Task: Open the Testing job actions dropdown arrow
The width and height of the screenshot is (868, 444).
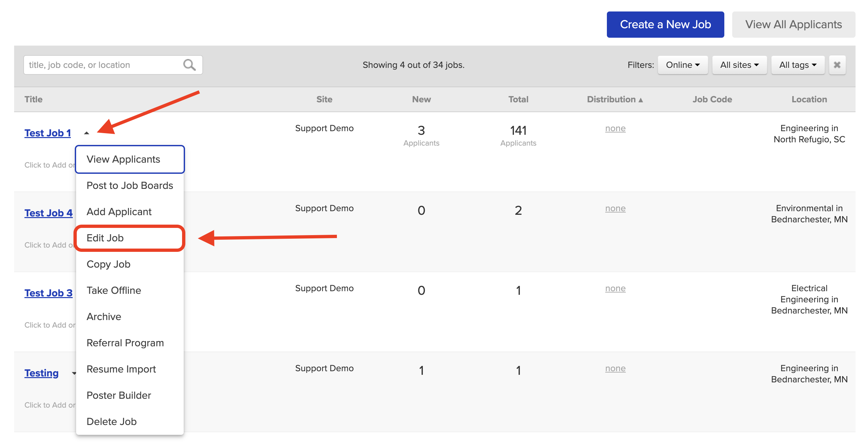Action: 74,373
